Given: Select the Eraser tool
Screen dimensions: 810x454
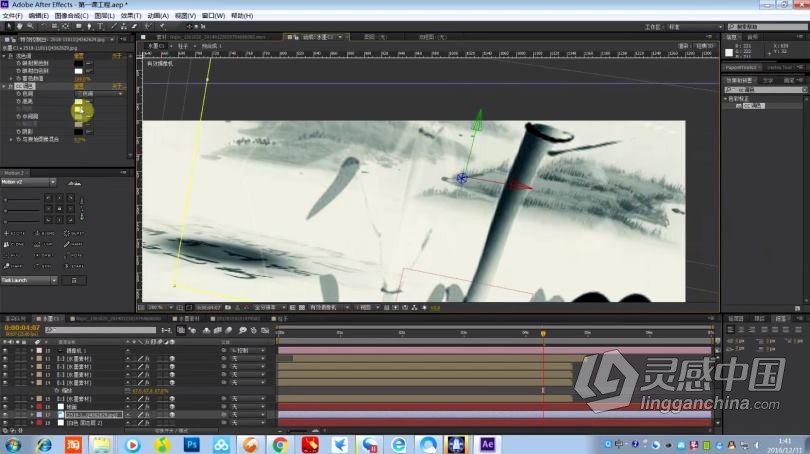Looking at the screenshot, I should pyautogui.click(x=134, y=26).
